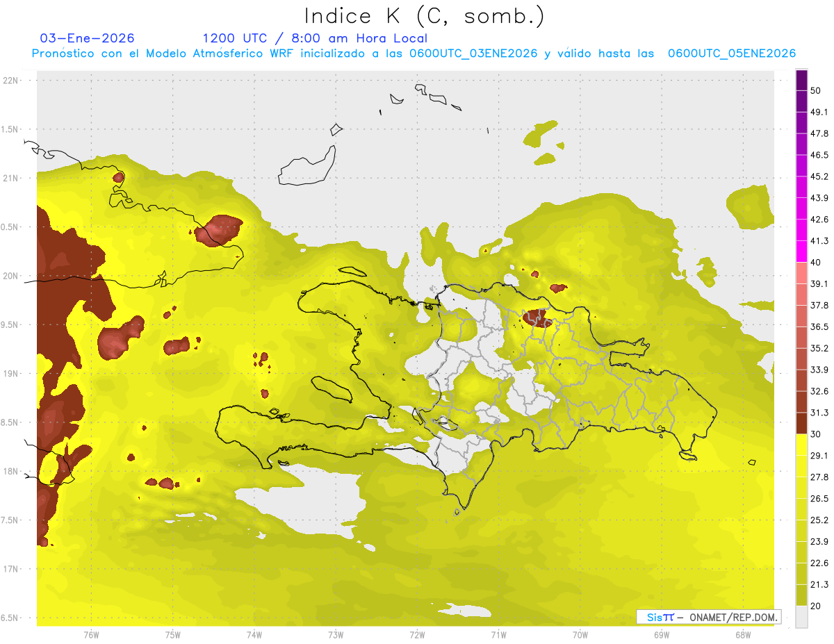Click the '17N' latitude axis label

click(x=11, y=569)
